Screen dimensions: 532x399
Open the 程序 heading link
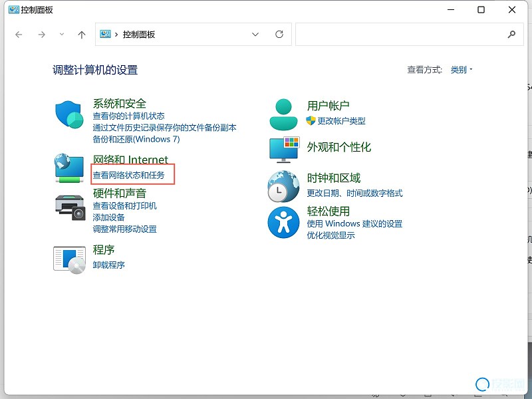[104, 250]
